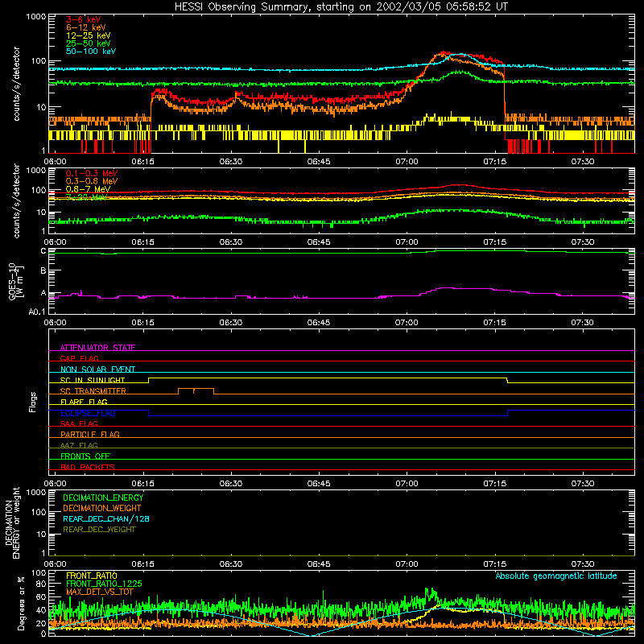Click the DECIMATION_WEIGHT legend label
The image size is (644, 644).
tap(102, 508)
